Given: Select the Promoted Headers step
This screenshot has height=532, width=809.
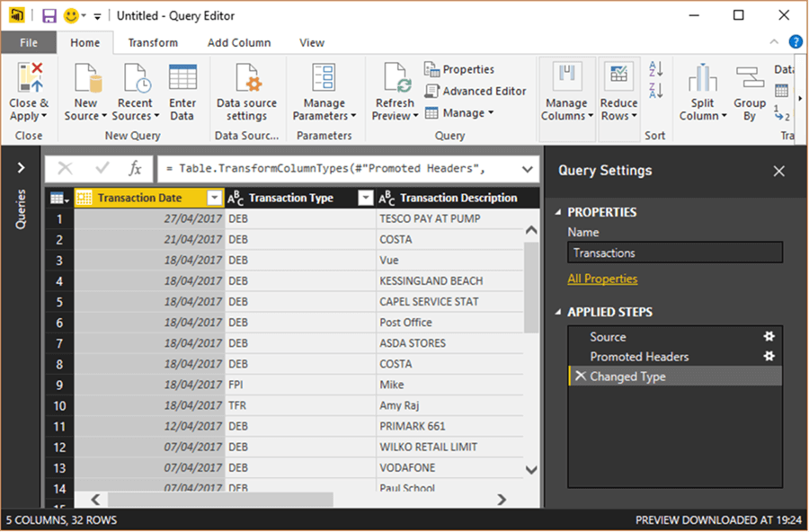Looking at the screenshot, I should coord(639,357).
